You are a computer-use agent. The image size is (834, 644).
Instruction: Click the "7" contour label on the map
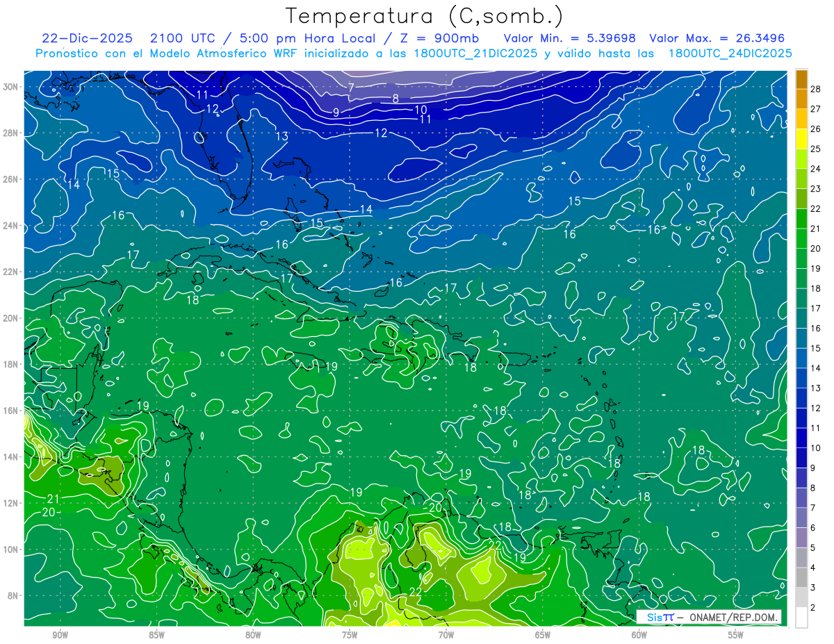[x=352, y=88]
